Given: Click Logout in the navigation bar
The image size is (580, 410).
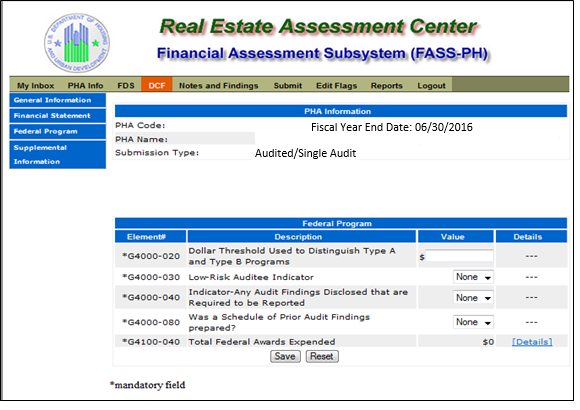Looking at the screenshot, I should click(x=431, y=85).
